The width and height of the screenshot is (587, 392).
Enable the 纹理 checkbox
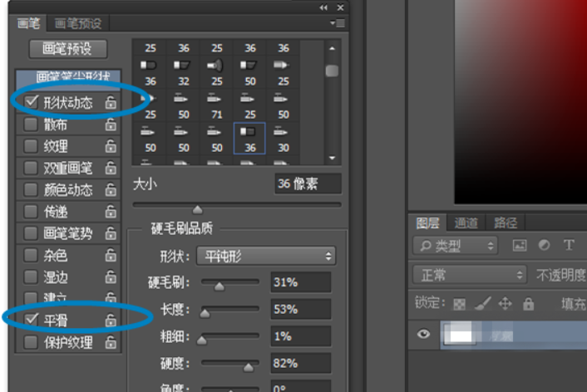point(31,146)
